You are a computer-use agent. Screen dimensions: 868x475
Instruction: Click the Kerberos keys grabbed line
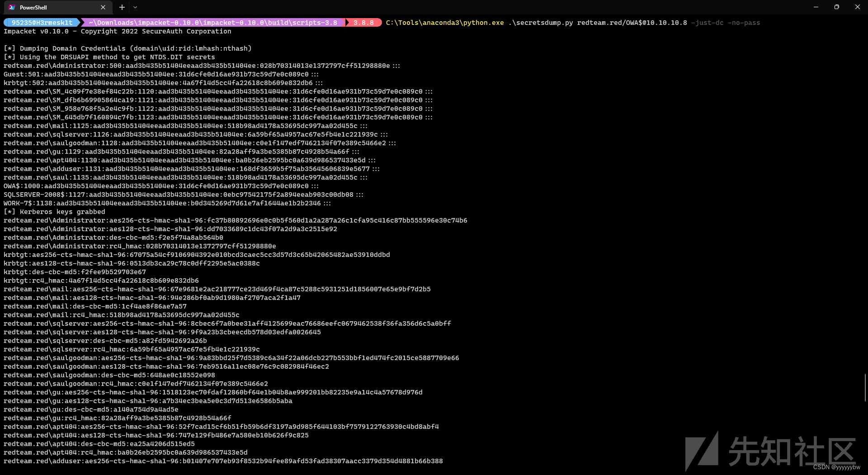point(54,212)
